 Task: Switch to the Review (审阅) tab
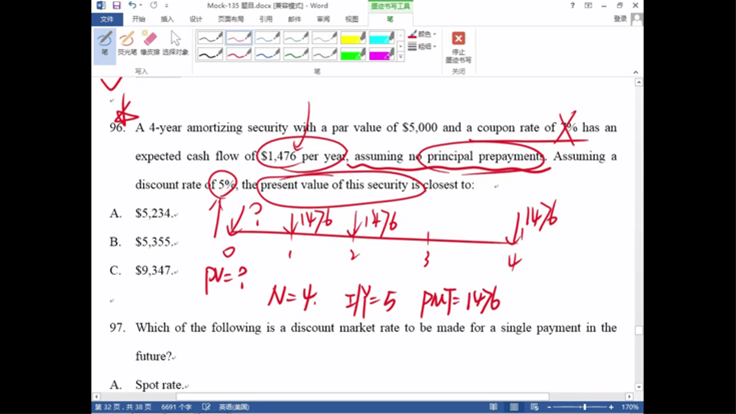[x=323, y=19]
